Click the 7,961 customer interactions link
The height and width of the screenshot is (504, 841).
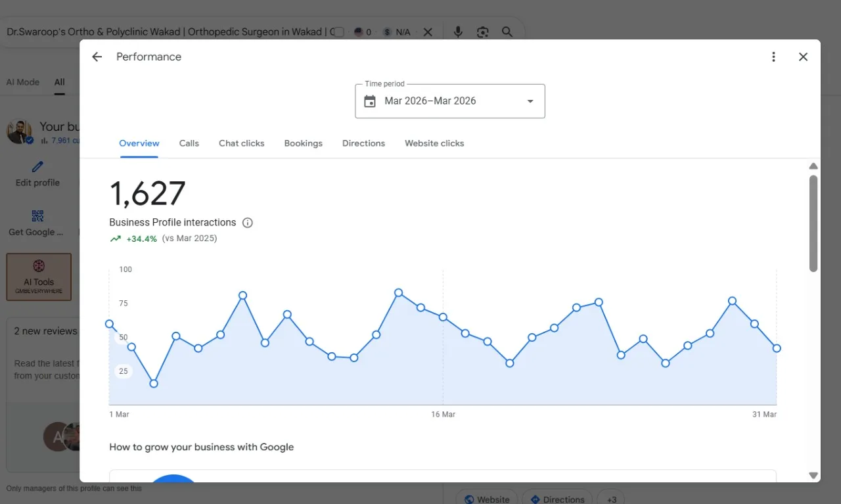click(x=61, y=141)
